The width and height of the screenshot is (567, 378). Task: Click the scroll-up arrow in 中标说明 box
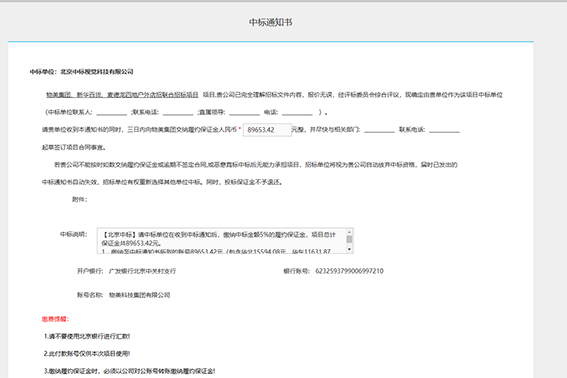(x=349, y=232)
